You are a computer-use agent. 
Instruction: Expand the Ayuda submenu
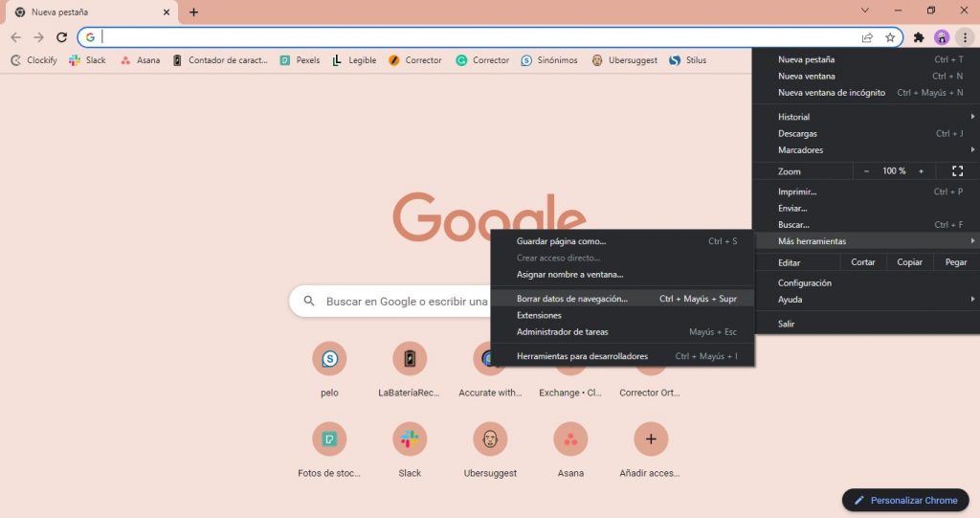[865, 299]
